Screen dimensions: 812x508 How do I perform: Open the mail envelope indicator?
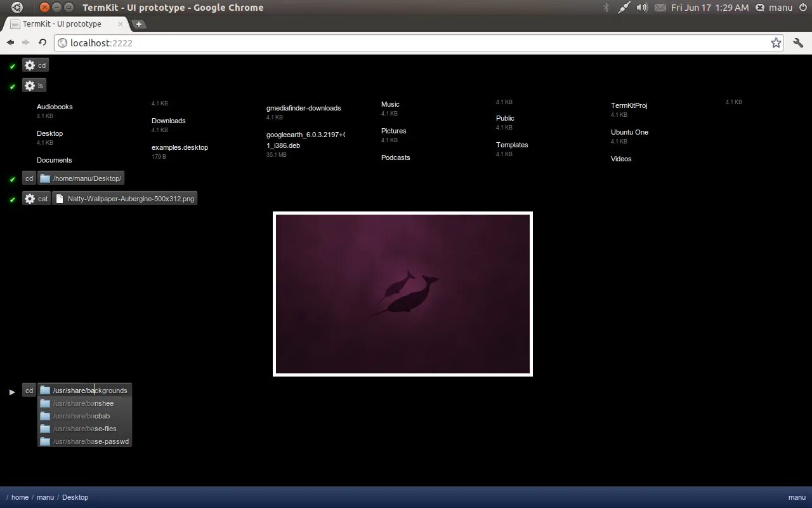(x=660, y=8)
